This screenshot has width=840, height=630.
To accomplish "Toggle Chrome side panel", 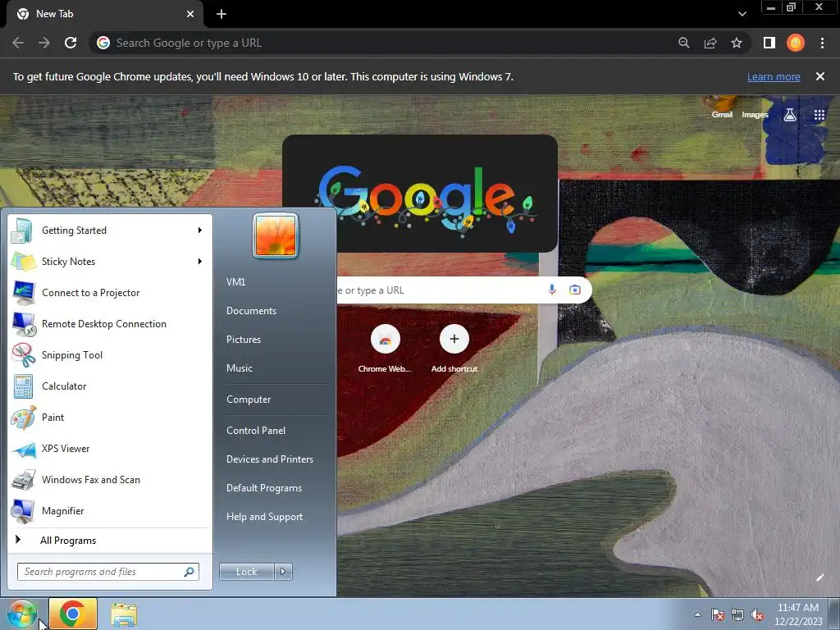I will (769, 43).
